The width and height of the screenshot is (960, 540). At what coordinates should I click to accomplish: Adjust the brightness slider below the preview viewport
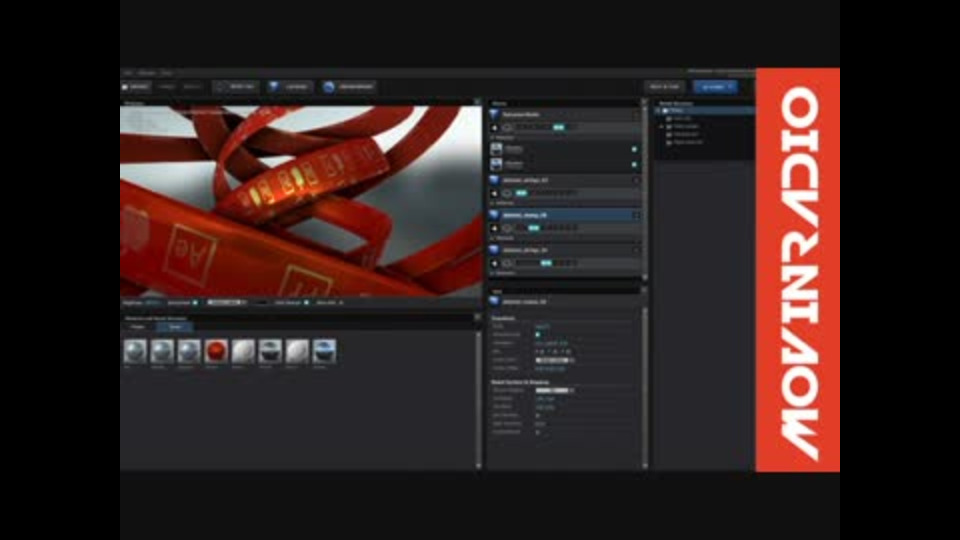(227, 302)
